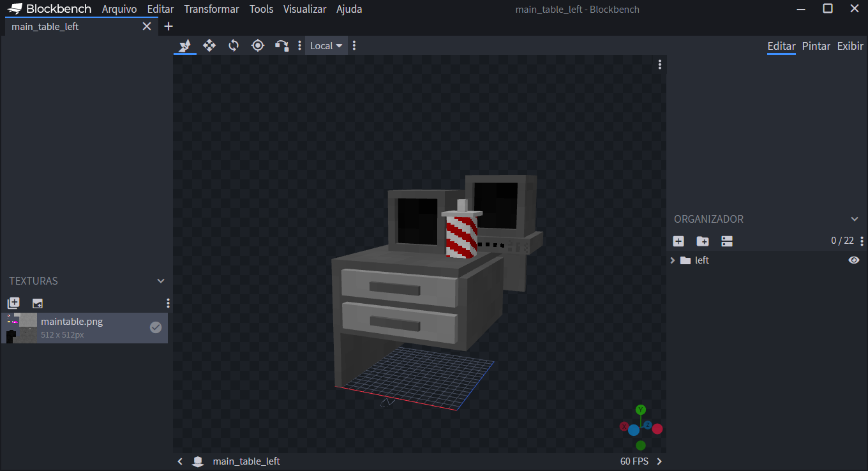Image resolution: width=868 pixels, height=471 pixels.
Task: Toggle visibility of the left group
Action: tap(854, 260)
